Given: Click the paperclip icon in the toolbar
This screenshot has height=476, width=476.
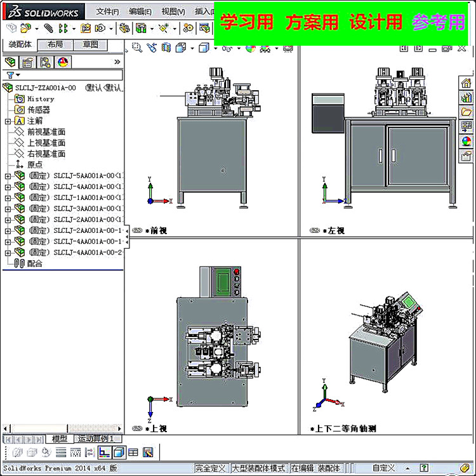Looking at the screenshot, I should 48,28.
